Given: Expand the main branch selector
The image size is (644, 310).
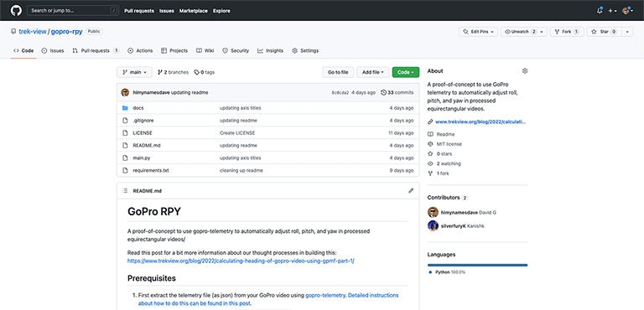Looking at the screenshot, I should (x=134, y=72).
